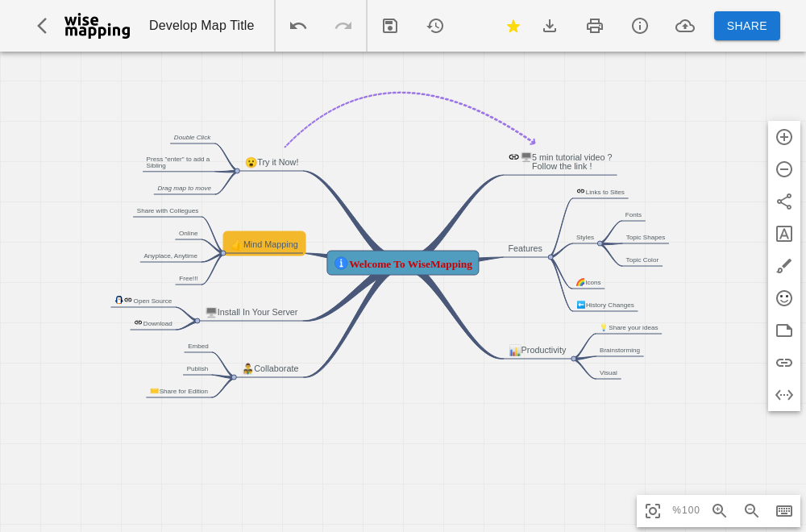The image size is (806, 532).
Task: Select the Welcome To WiseMapping central topic
Action: click(403, 263)
